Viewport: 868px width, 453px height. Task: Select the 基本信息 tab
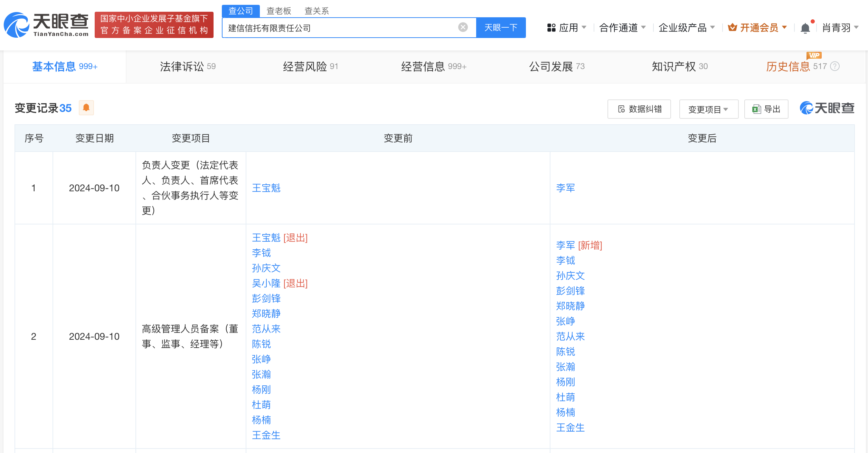pyautogui.click(x=65, y=66)
